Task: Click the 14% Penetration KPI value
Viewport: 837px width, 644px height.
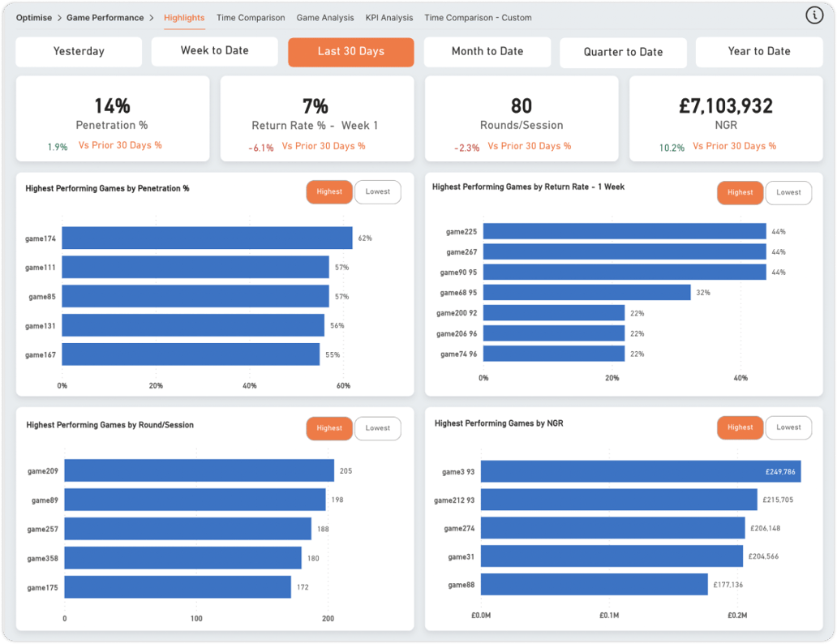Action: point(112,105)
